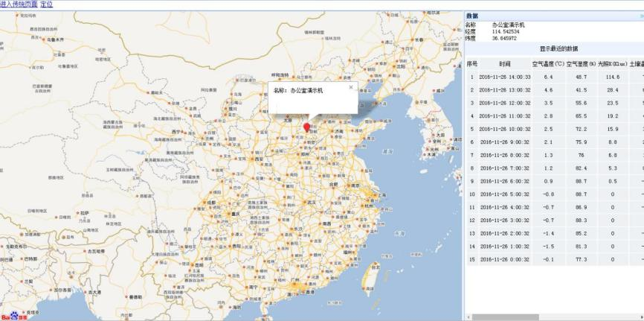The width and height of the screenshot is (644, 321).
Task: Click the red location marker on the map
Action: [306, 127]
